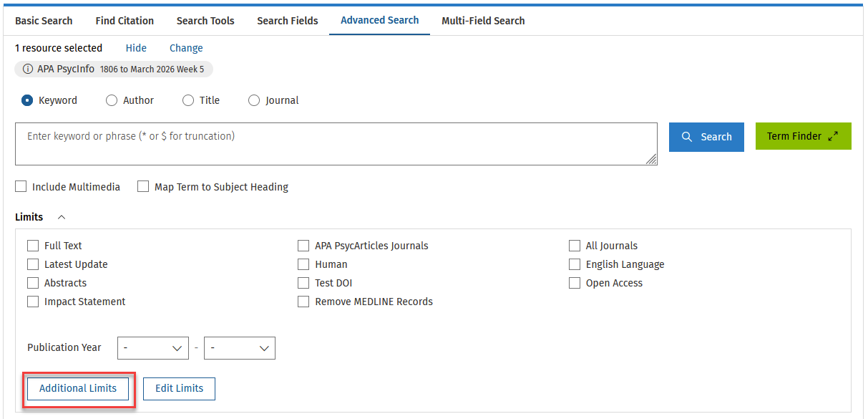Click the info icon beside APA PsycInfo
The image size is (868, 419).
point(28,69)
